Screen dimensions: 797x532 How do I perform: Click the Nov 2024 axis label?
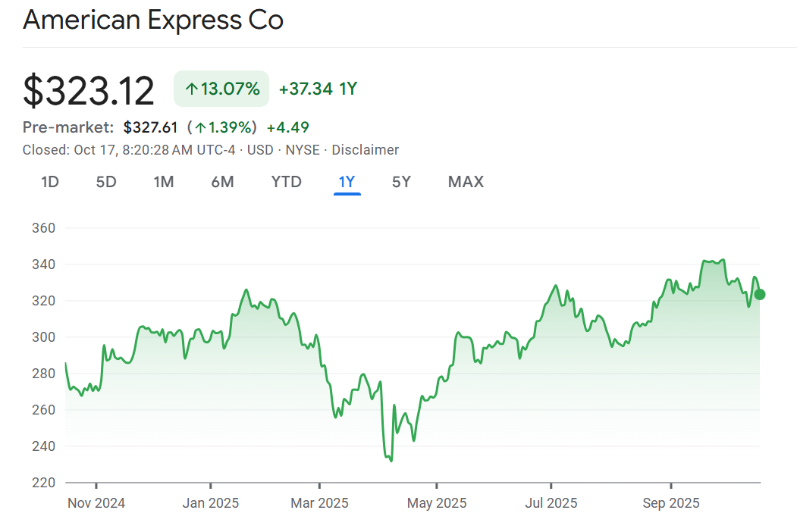[x=96, y=503]
